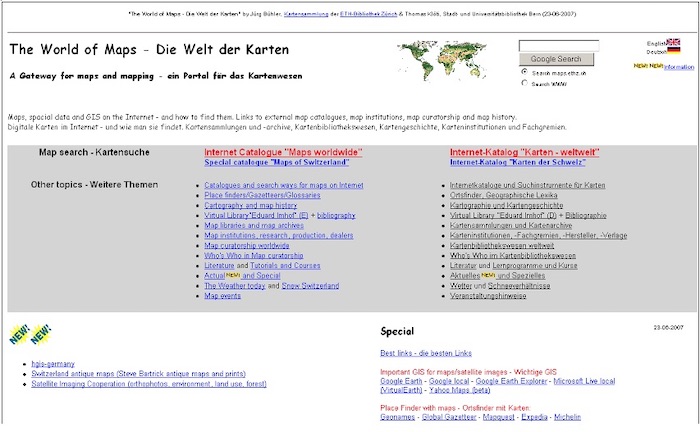Click the British flag English icon
The width and height of the screenshot is (700, 432).
point(673,42)
